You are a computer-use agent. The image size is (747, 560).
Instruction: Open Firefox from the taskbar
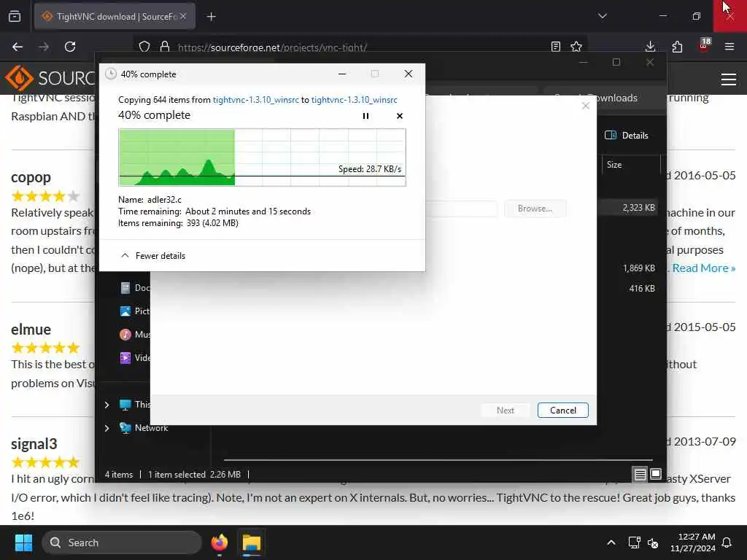[x=220, y=542]
